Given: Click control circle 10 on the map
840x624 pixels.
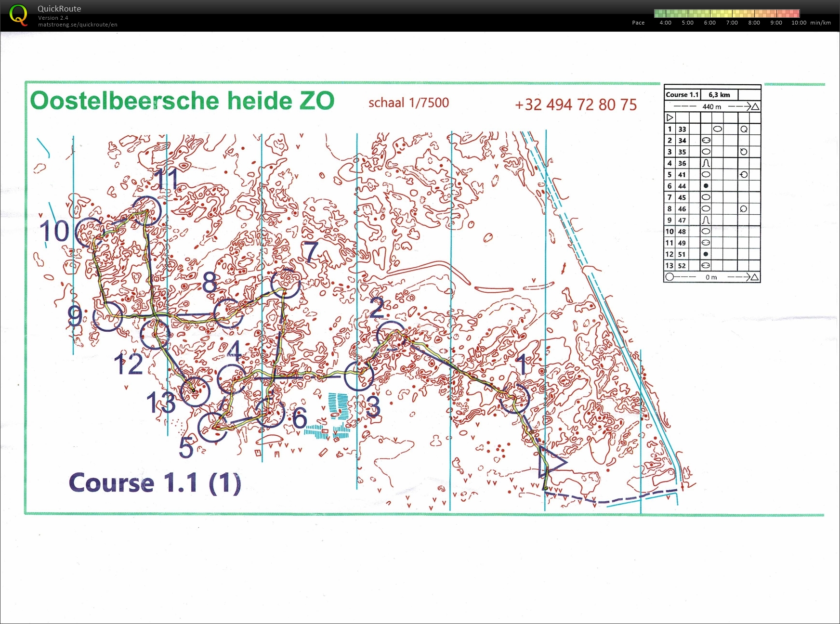Looking at the screenshot, I should [90, 232].
